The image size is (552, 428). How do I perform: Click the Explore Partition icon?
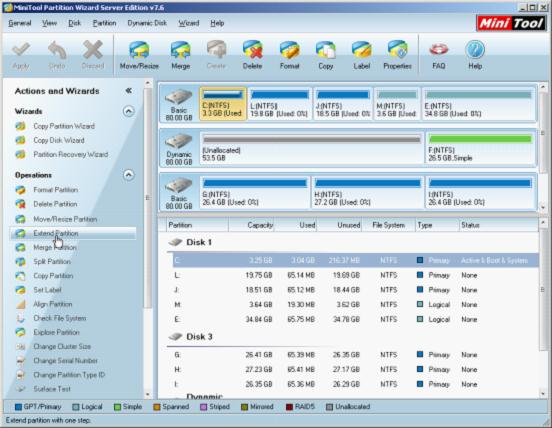coord(20,332)
